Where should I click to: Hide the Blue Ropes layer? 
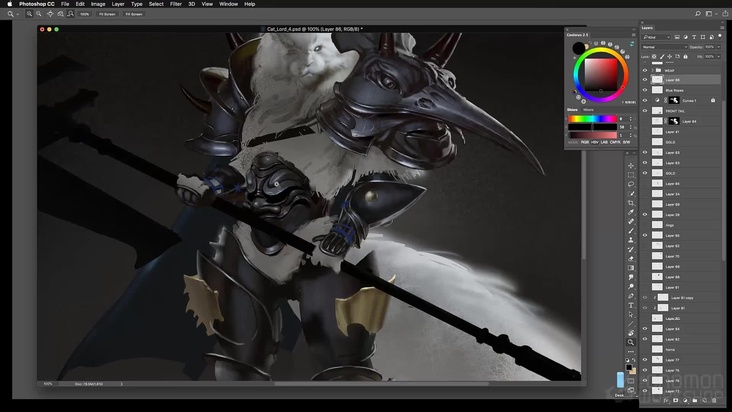coord(645,90)
